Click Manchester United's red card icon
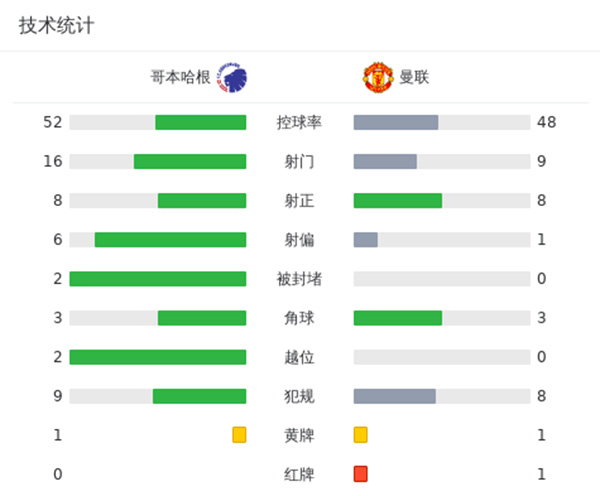 coord(360,474)
